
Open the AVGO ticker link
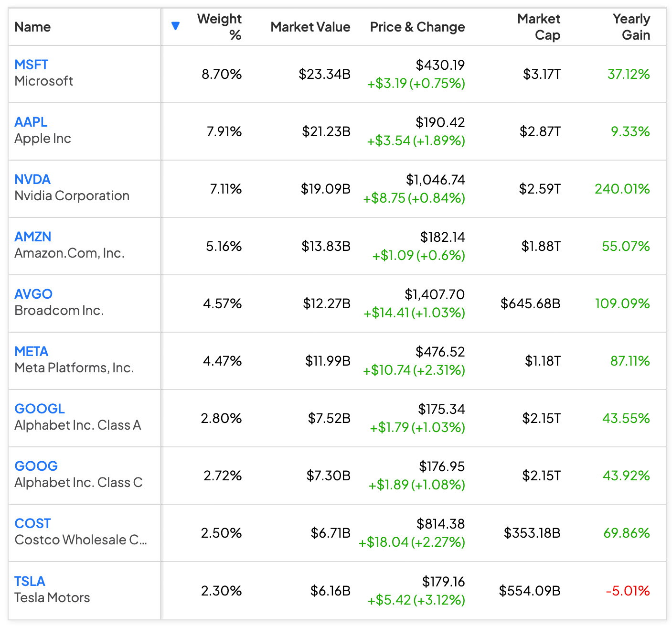coord(33,294)
